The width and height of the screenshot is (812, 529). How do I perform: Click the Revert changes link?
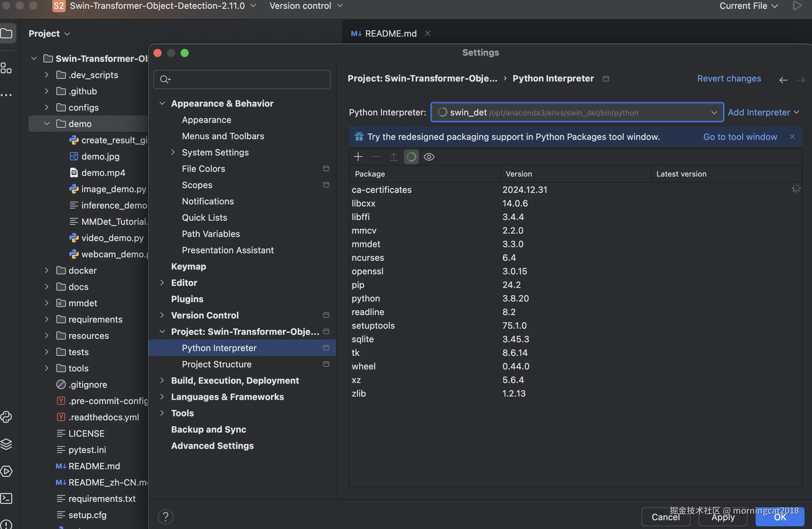tap(729, 78)
